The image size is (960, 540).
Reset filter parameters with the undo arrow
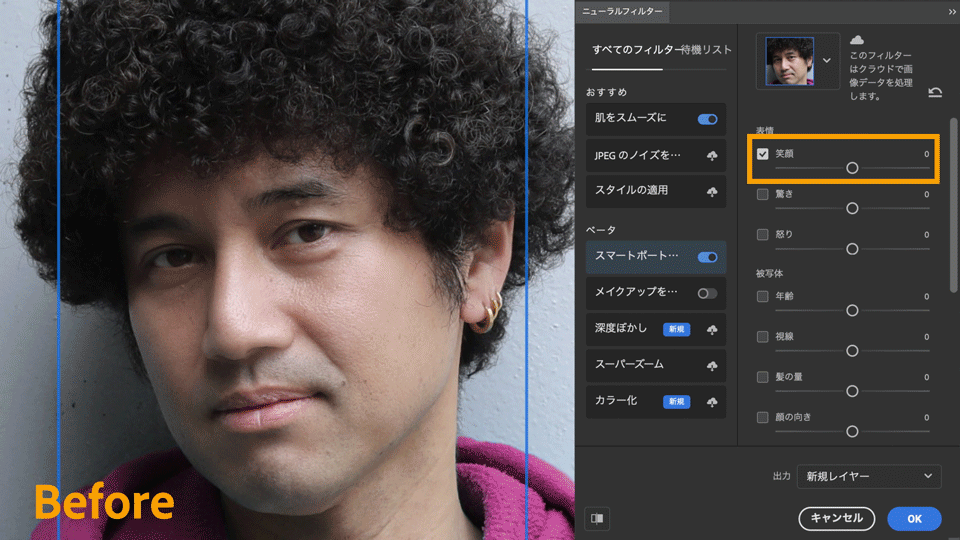pyautogui.click(x=935, y=92)
